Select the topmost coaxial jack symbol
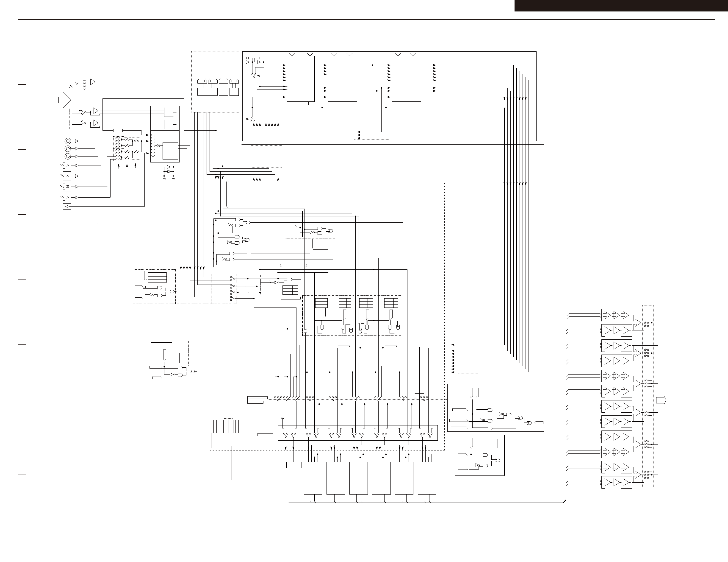728x562 pixels. tap(68, 141)
